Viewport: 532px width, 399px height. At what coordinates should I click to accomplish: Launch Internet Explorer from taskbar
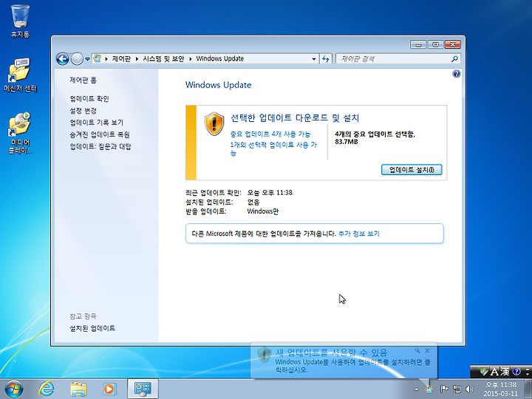coord(46,389)
